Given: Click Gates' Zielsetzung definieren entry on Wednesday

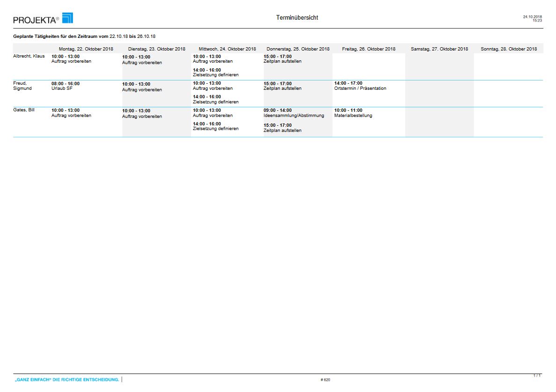Looking at the screenshot, I should pos(215,129).
